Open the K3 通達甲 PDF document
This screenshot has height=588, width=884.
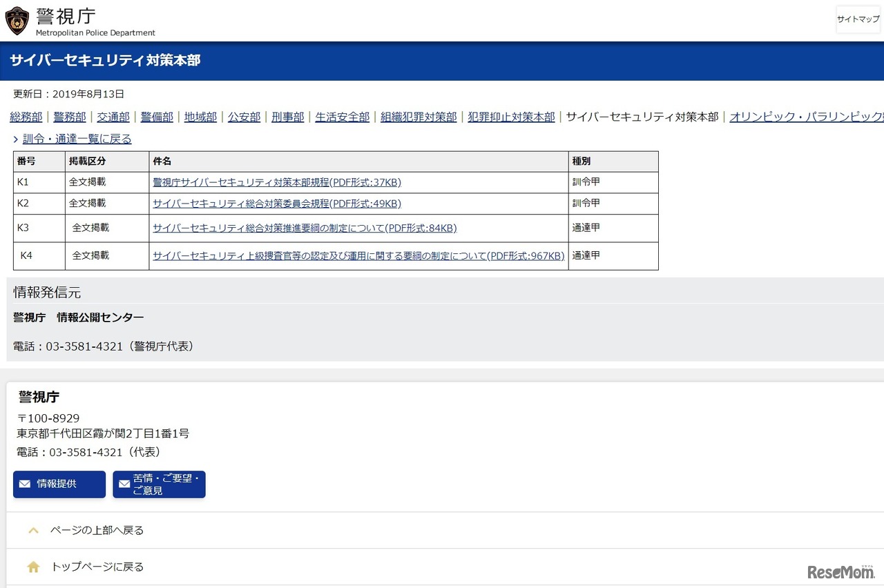coord(304,228)
